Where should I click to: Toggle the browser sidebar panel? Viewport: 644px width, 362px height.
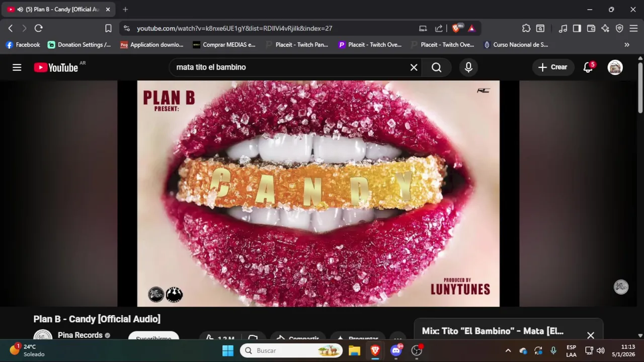pos(577,29)
